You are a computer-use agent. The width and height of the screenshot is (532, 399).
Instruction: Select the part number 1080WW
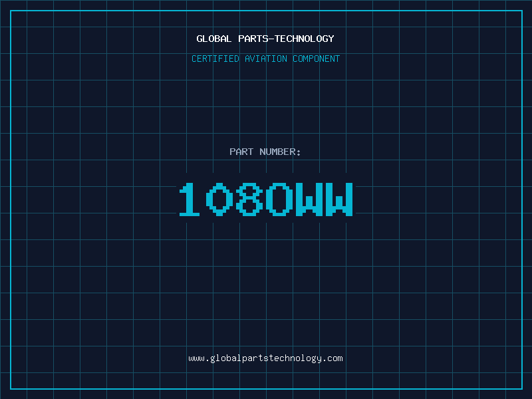pyautogui.click(x=266, y=199)
